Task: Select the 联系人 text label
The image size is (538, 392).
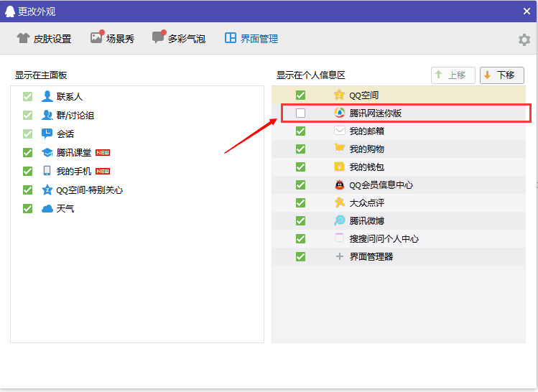Action: pos(70,97)
